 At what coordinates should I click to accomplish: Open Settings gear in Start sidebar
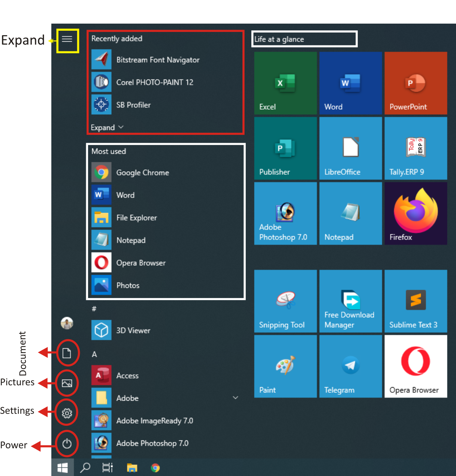[67, 413]
